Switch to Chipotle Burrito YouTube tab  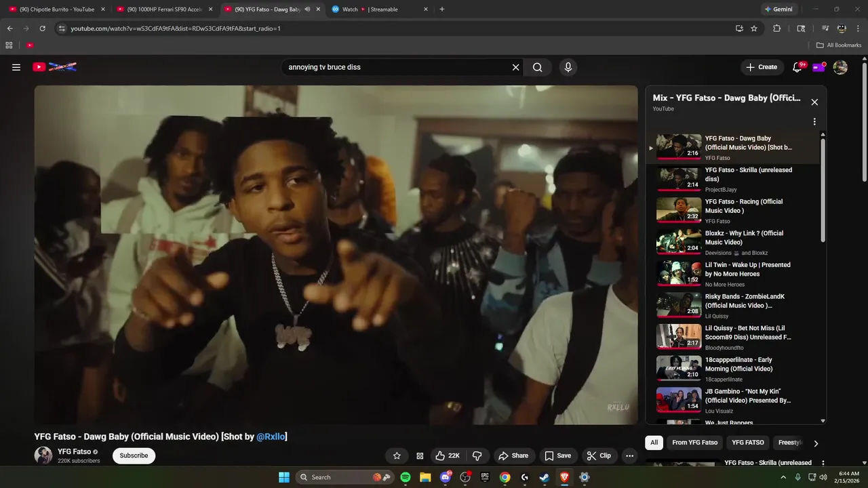click(56, 9)
